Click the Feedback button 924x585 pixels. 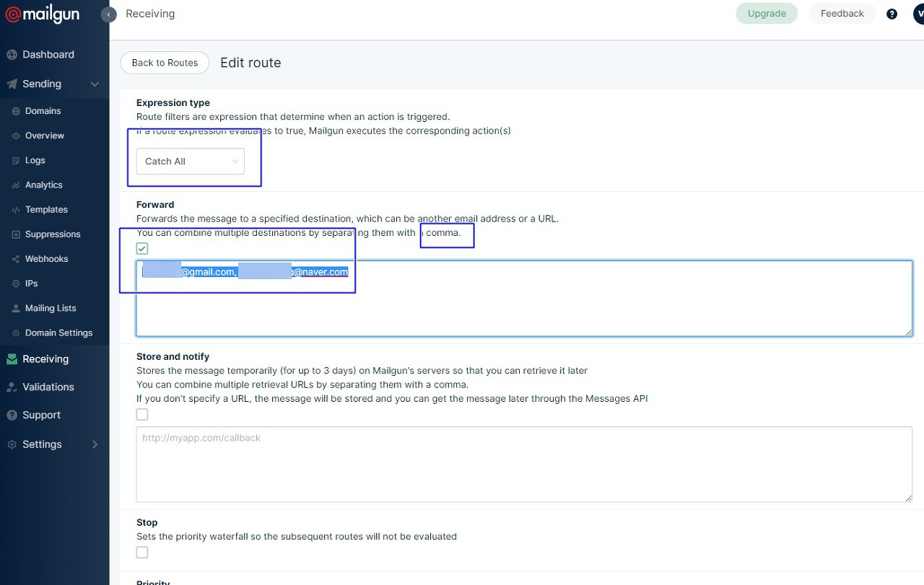[x=842, y=14]
